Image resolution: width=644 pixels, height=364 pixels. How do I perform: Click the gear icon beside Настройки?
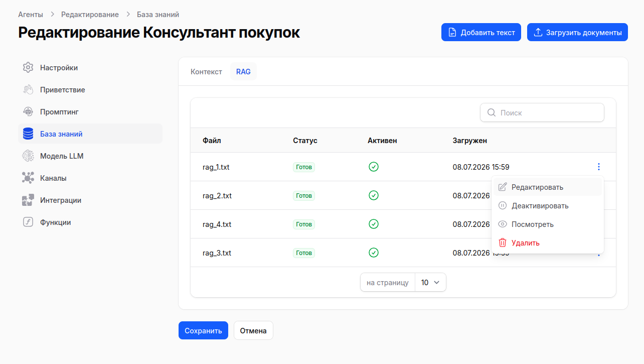tap(28, 68)
